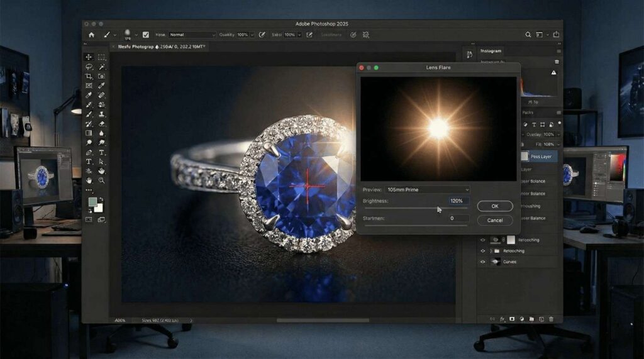Open the brush preset picker dropdown
Screen dimensions: 644x359
tap(136, 35)
